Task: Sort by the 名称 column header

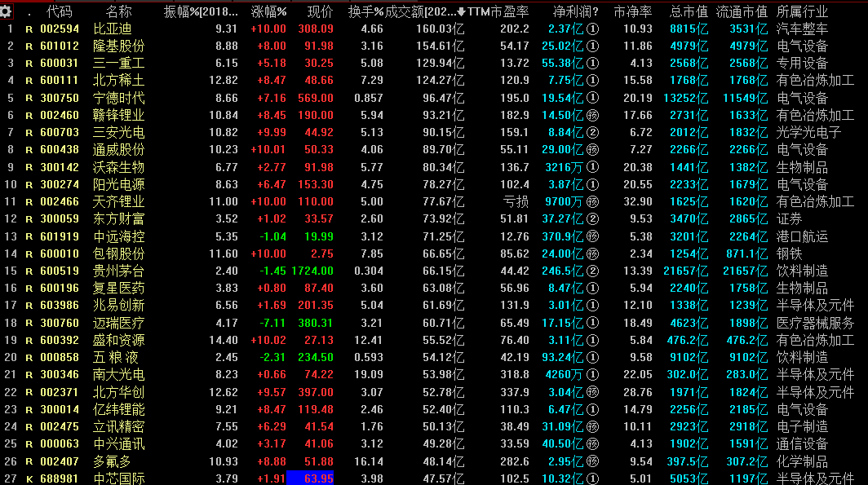Action: 118,11
